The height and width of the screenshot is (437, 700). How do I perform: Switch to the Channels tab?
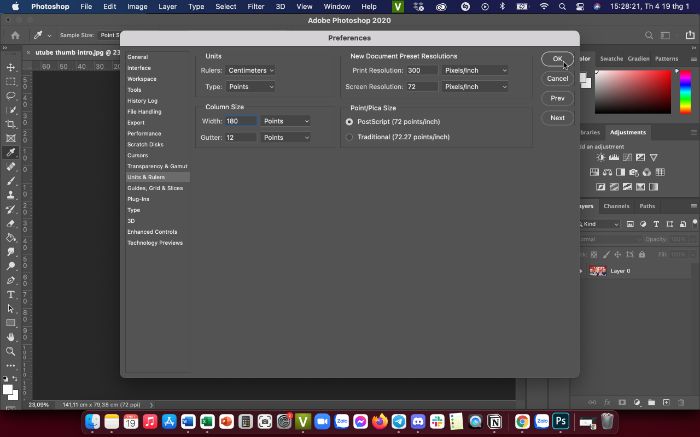pos(616,206)
